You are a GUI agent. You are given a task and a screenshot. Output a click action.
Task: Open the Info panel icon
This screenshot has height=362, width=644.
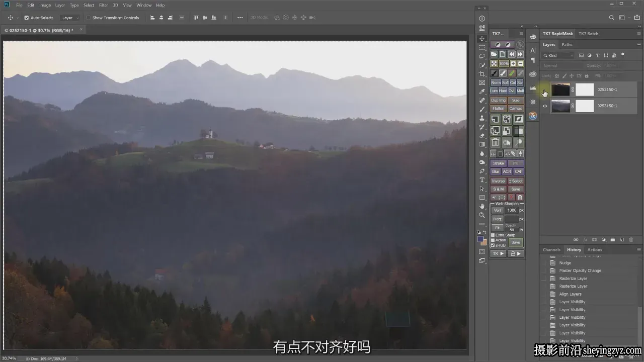coord(482,19)
